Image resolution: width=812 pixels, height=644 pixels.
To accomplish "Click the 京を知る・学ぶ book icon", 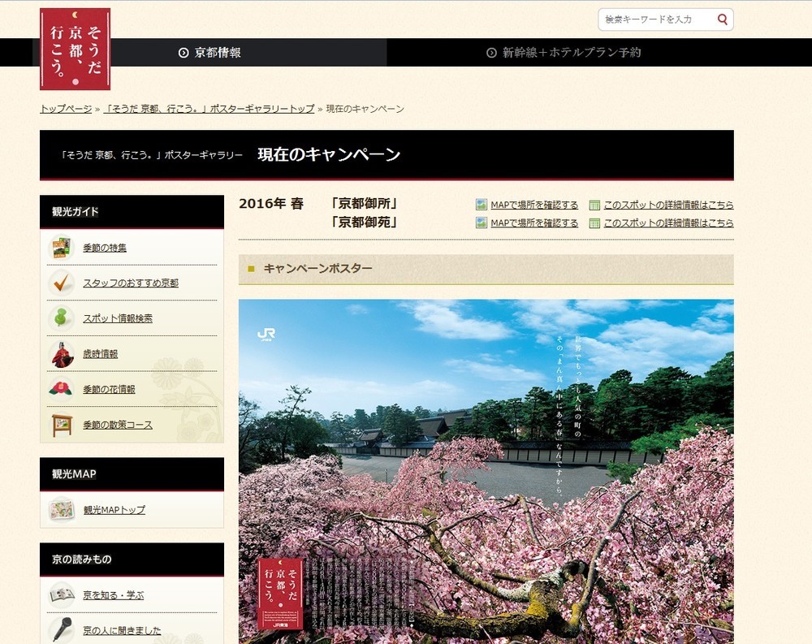I will coord(62,595).
